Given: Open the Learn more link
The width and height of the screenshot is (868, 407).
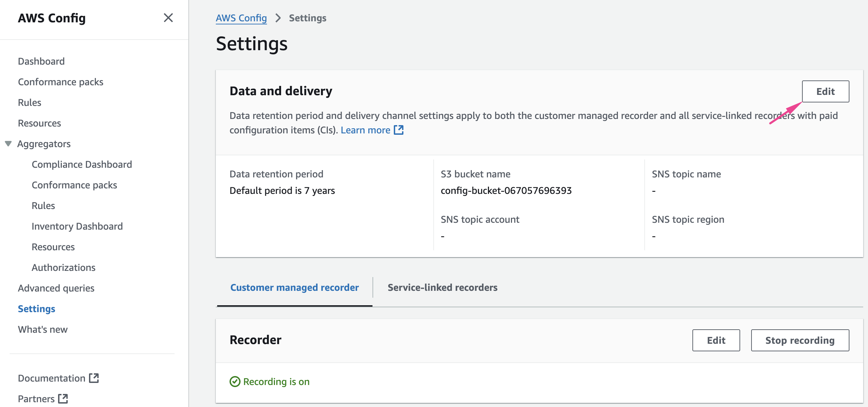Looking at the screenshot, I should (365, 130).
